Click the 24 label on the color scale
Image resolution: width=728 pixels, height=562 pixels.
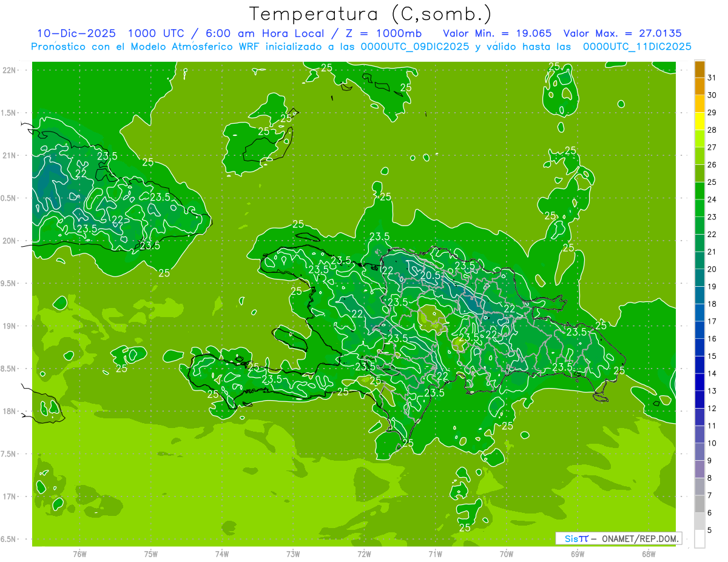click(712, 199)
